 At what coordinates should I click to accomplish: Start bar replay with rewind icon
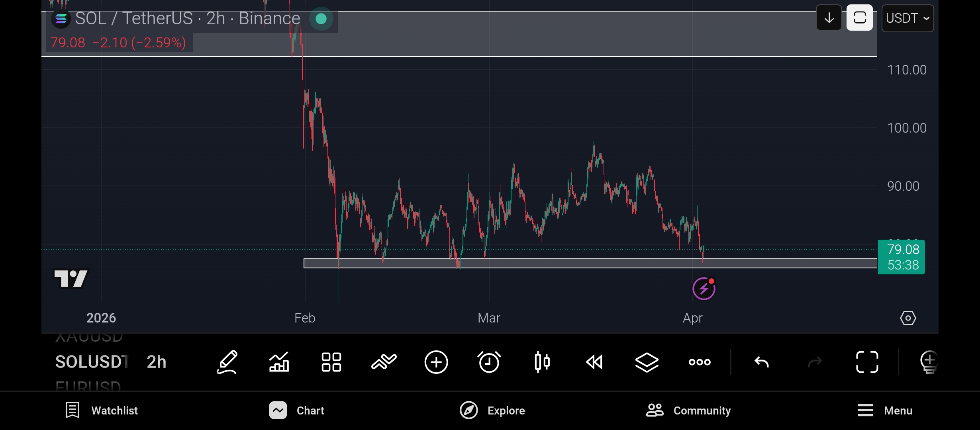coord(594,362)
